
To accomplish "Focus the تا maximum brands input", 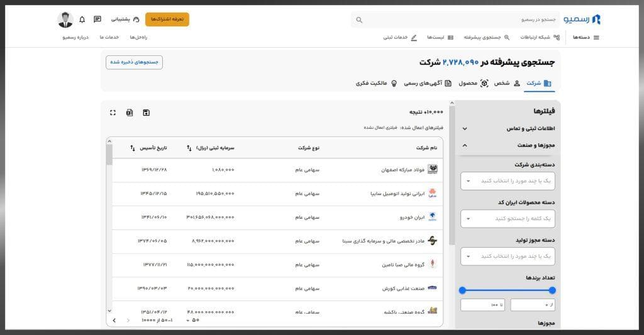I will pos(482,305).
